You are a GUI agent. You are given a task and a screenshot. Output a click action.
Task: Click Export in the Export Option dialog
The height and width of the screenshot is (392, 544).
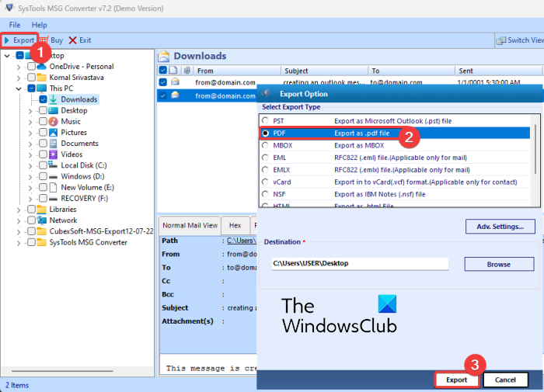coord(457,380)
